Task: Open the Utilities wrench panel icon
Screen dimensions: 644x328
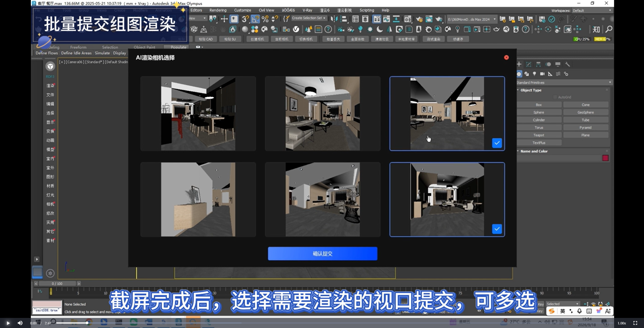Action: point(568,64)
